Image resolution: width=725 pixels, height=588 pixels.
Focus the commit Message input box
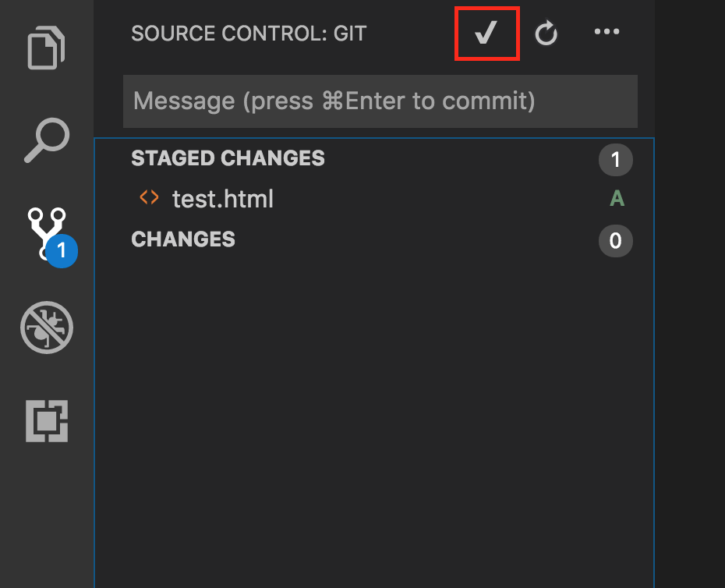[x=380, y=101]
